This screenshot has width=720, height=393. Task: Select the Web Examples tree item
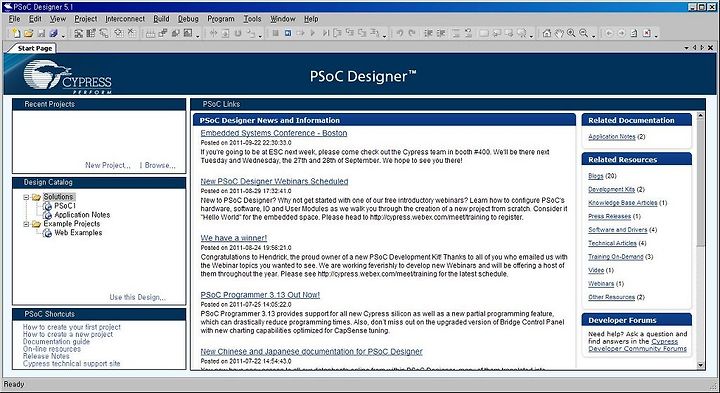click(78, 233)
